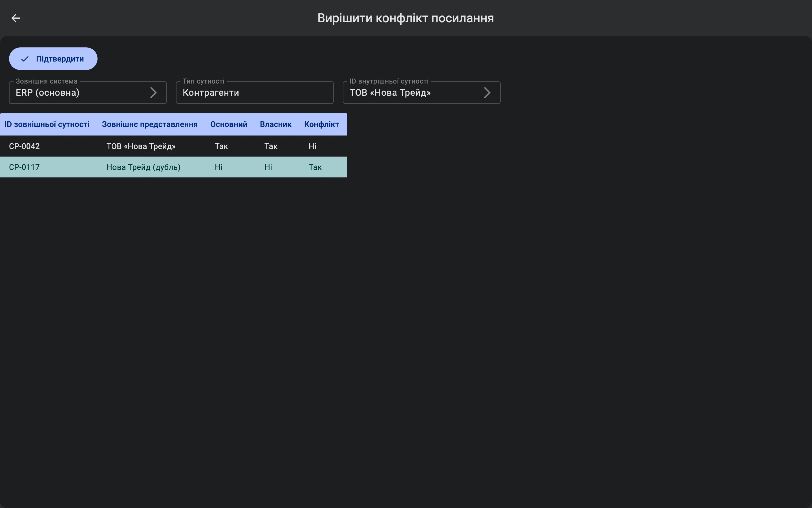
Task: Click the ERP (основна) field value
Action: (48, 93)
